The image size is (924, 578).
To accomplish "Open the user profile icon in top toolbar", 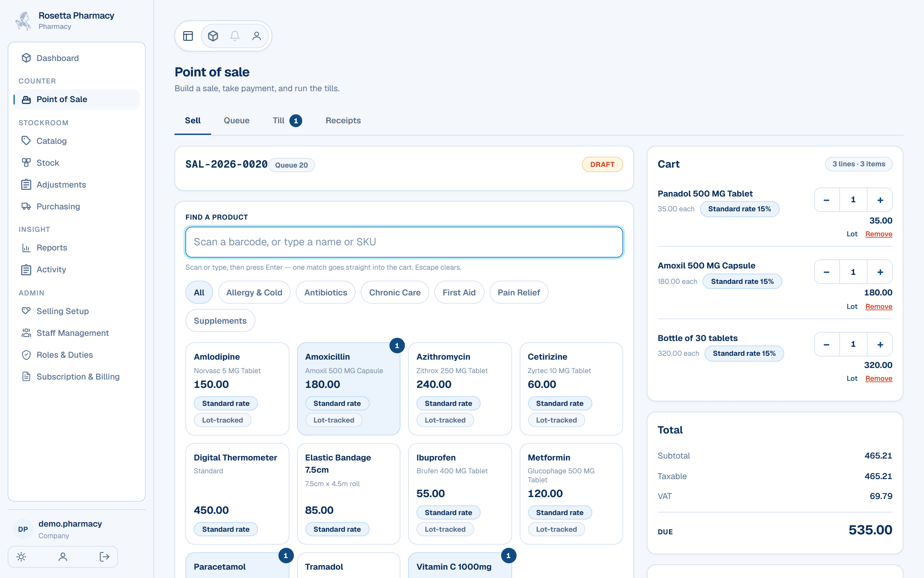I will click(257, 36).
